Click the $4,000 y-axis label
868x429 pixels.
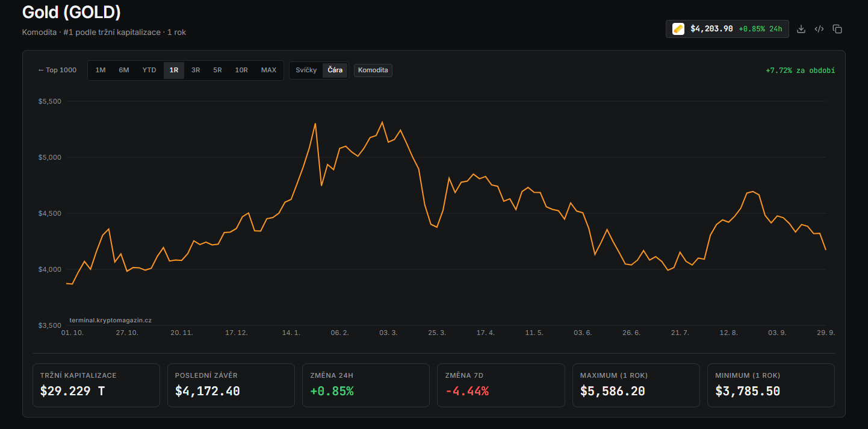(49, 269)
